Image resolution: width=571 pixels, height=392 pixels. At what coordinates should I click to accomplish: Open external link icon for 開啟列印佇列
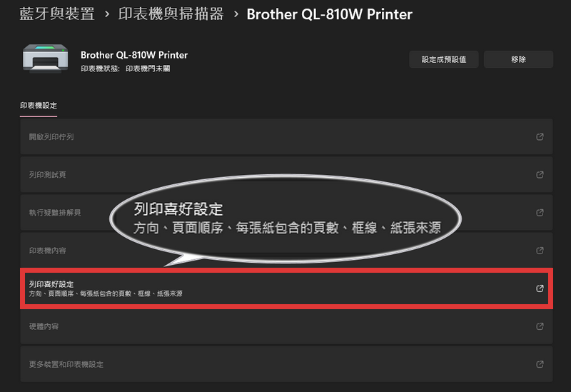pyautogui.click(x=540, y=136)
